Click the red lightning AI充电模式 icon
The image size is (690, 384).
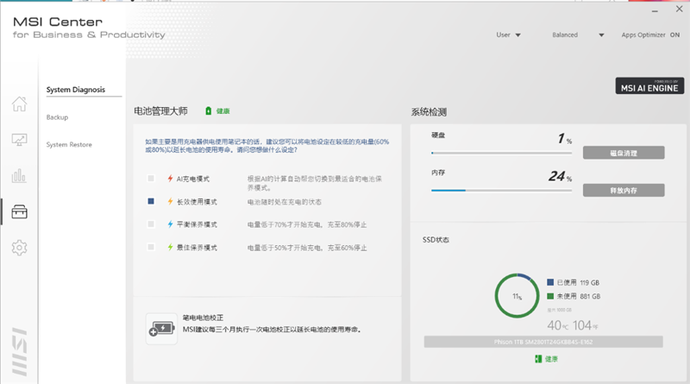170,179
